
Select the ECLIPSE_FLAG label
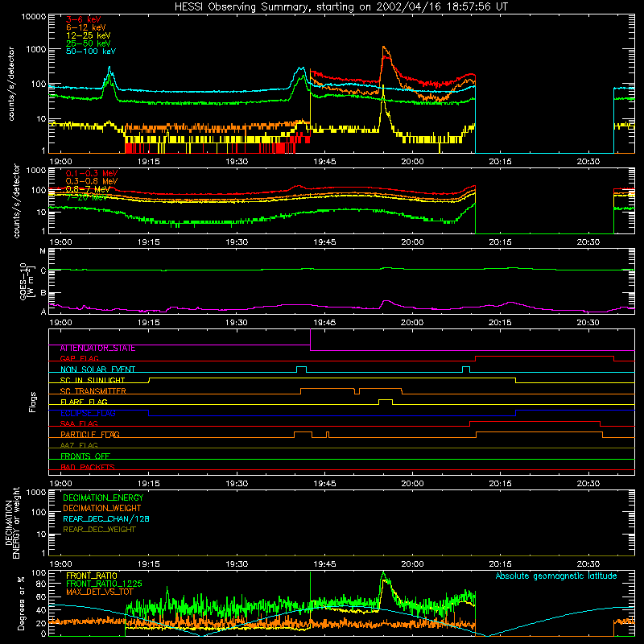[x=88, y=413]
